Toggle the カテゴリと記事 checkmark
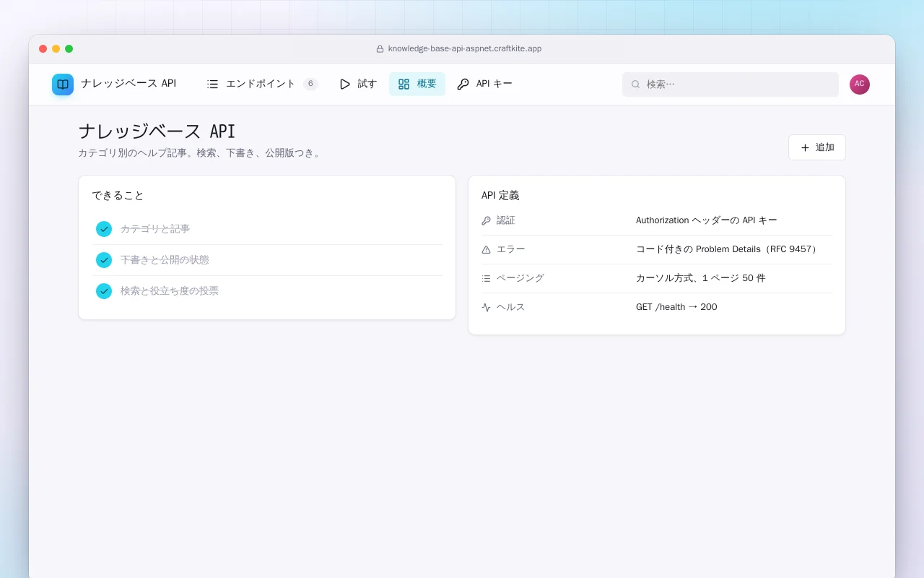The width and height of the screenshot is (924, 578). 104,229
